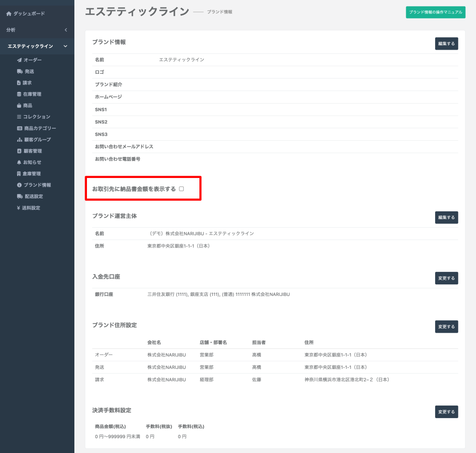Go to 配送設定 in the sidebar
Image resolution: width=476 pixels, height=453 pixels.
tap(33, 197)
